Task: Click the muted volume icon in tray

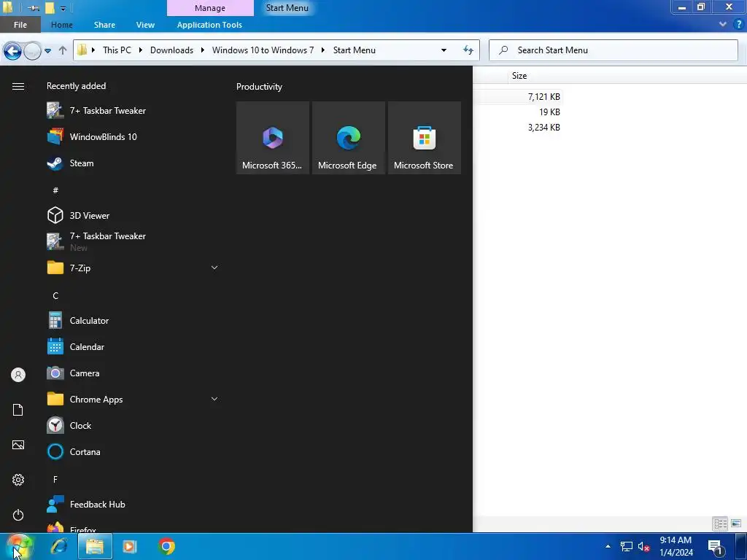Action: pos(643,547)
